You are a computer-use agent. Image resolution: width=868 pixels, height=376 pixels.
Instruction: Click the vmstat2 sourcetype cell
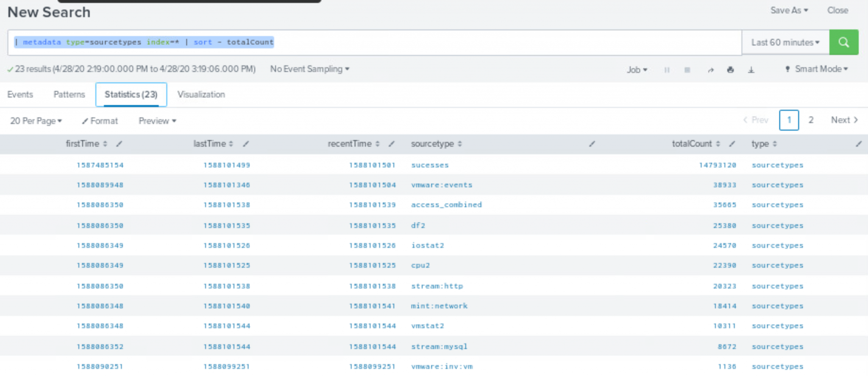428,326
